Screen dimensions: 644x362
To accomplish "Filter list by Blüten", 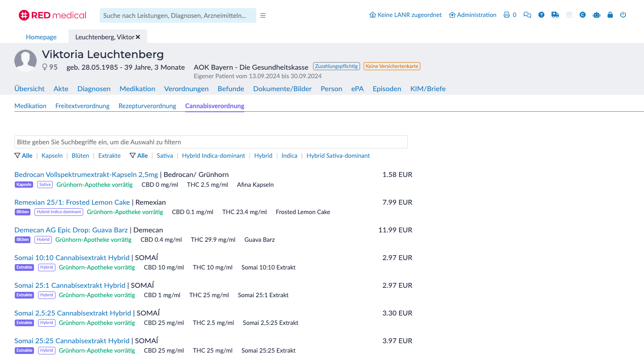I will pos(80,156).
